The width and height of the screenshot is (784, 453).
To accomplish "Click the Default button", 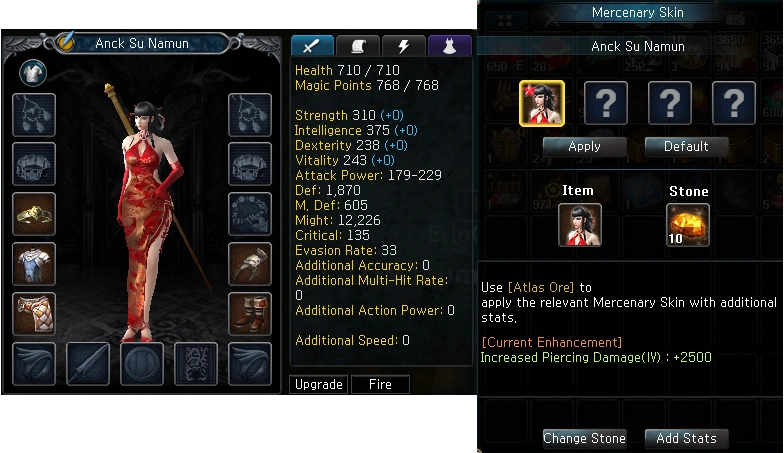I will point(686,146).
